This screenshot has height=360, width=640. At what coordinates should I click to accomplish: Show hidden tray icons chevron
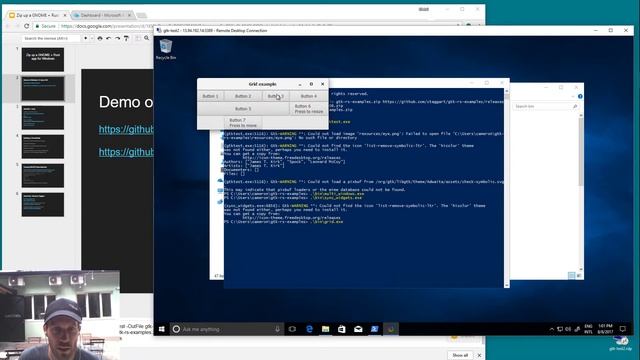pos(551,329)
